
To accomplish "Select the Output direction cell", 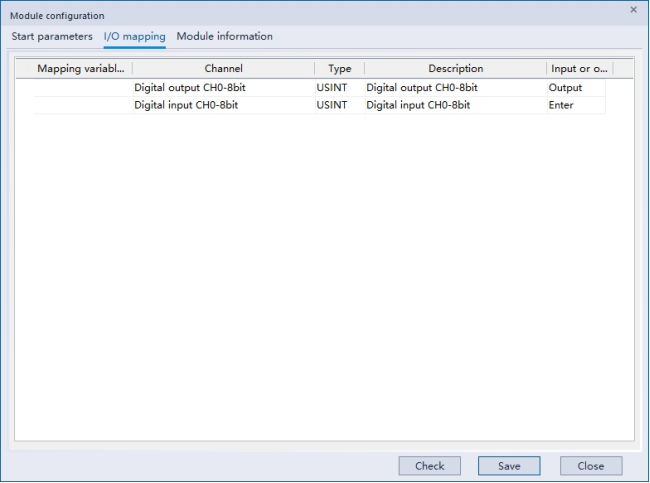I will [565, 88].
